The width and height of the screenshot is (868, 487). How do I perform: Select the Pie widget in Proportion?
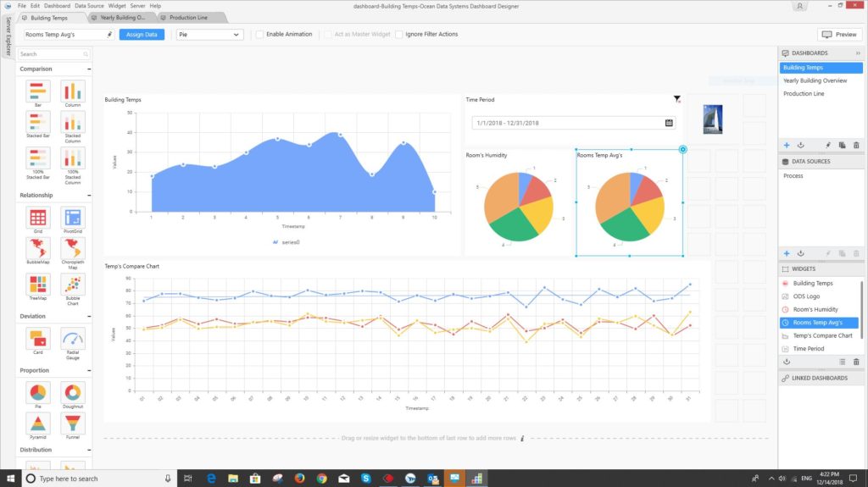[37, 392]
